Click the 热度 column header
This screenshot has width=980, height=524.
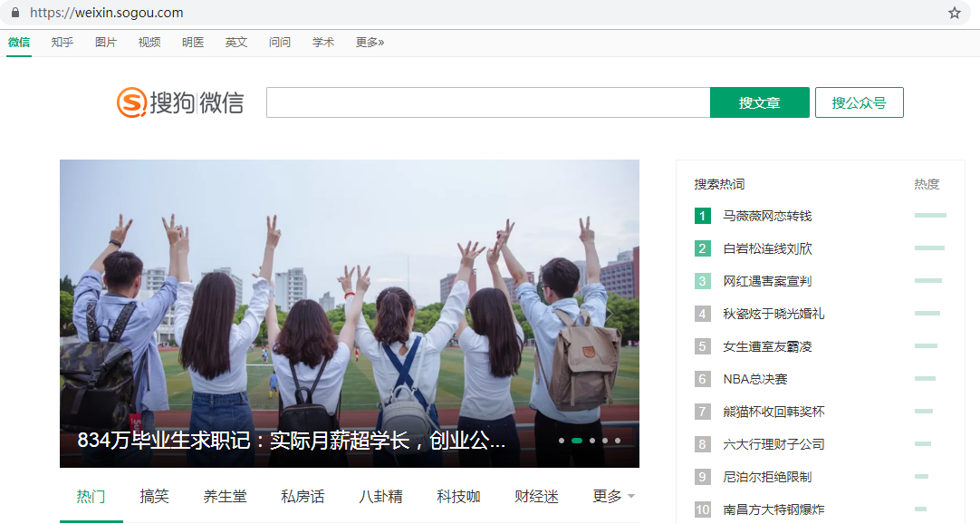[x=927, y=184]
